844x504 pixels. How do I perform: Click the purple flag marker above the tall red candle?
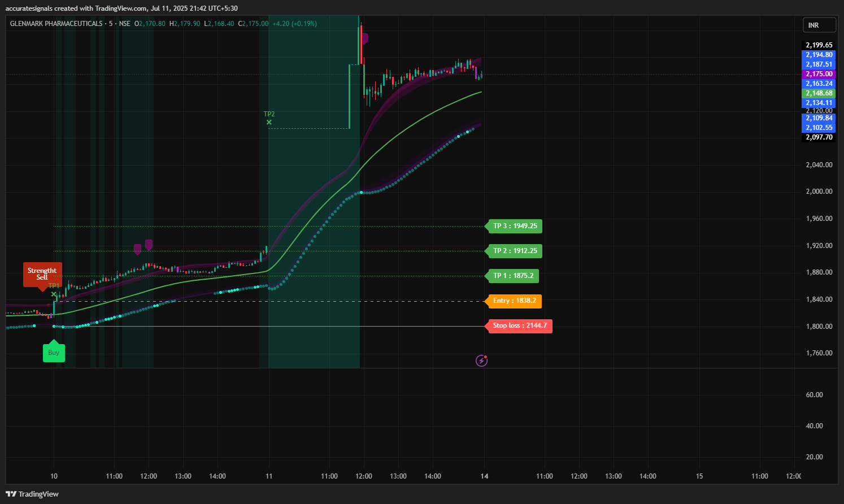(365, 38)
